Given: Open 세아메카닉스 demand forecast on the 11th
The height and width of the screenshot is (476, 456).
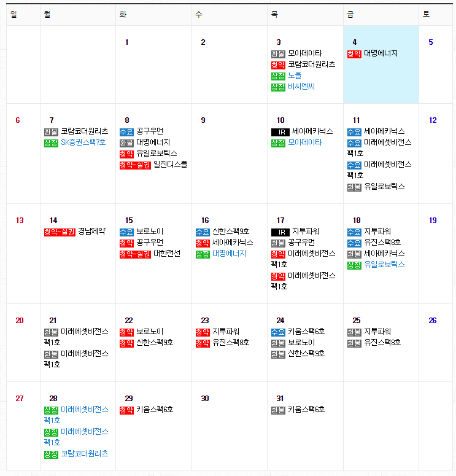Looking at the screenshot, I should [384, 131].
